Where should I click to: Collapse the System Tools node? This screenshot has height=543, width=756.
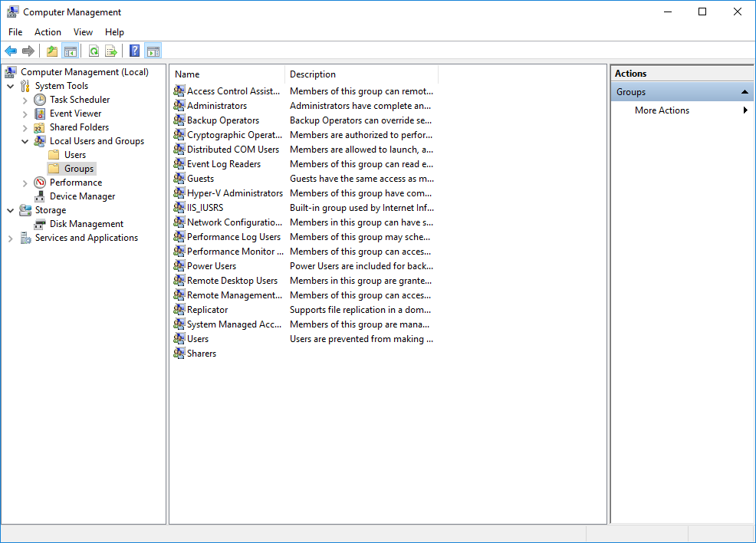coord(11,87)
